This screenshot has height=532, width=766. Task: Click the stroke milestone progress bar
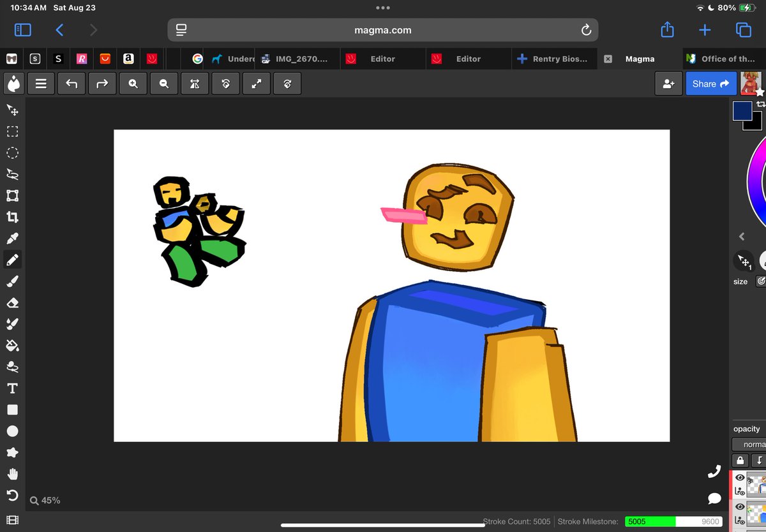coord(673,521)
